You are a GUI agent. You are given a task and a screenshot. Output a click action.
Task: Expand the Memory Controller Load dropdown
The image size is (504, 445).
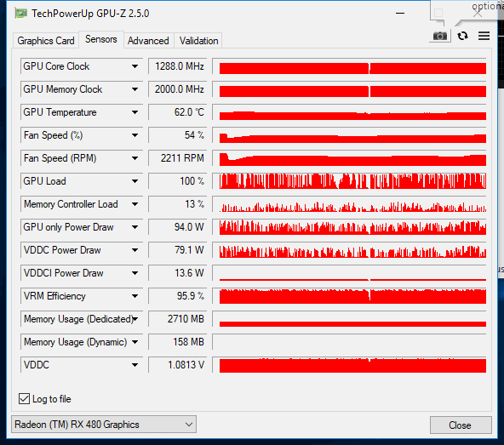pyautogui.click(x=135, y=204)
